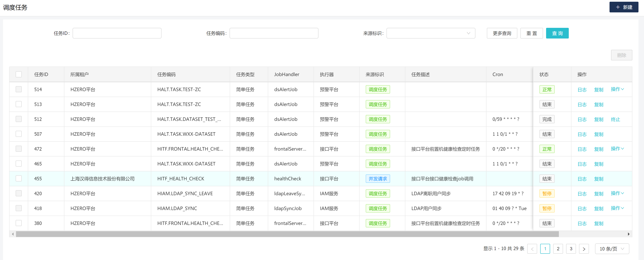Image resolution: width=644 pixels, height=260 pixels.
Task: Focus the 任务编码 input field
Action: pos(274,33)
